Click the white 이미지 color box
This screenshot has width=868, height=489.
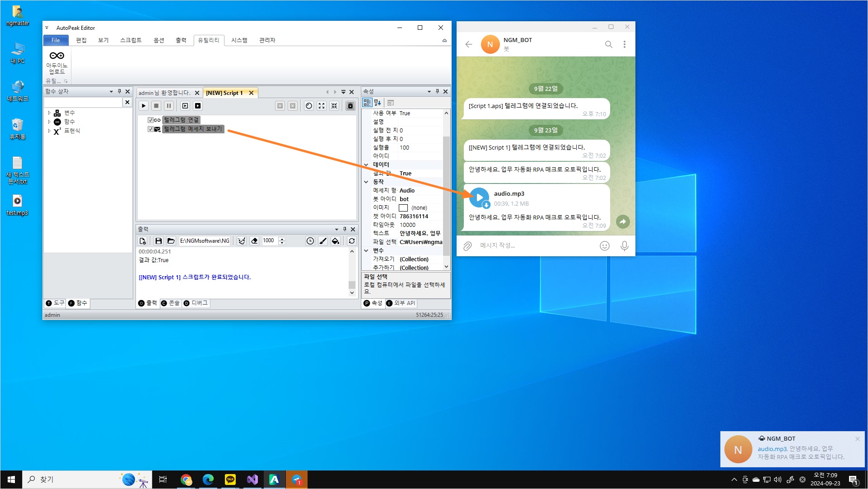[403, 208]
